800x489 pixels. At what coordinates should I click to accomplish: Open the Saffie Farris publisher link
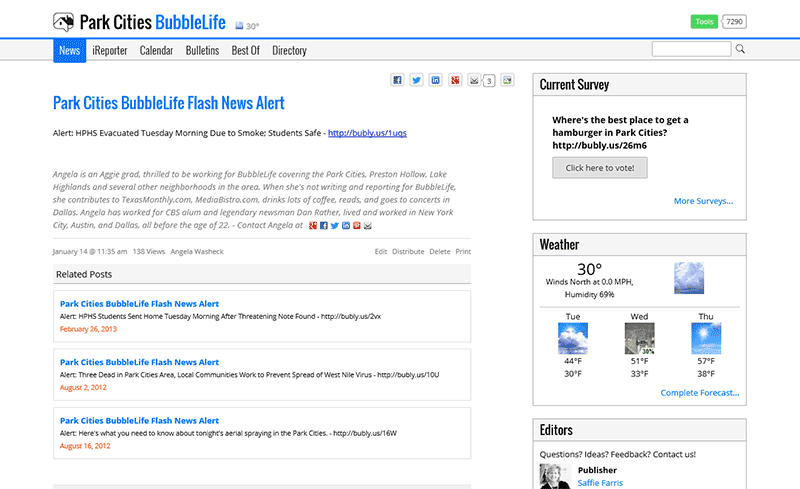click(x=600, y=483)
